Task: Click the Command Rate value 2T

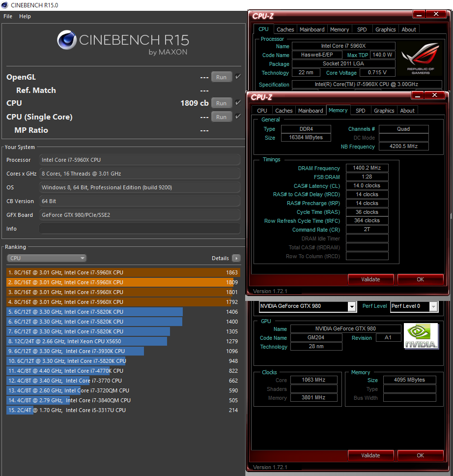Action: (x=367, y=230)
